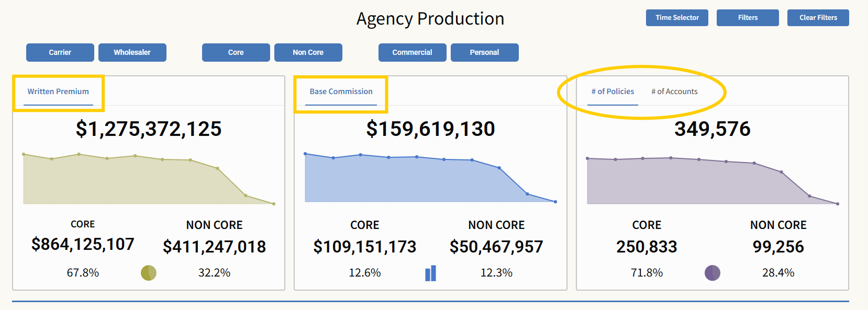Screen dimensions: 868x310
Task: Filter by Commercial lines
Action: click(412, 52)
